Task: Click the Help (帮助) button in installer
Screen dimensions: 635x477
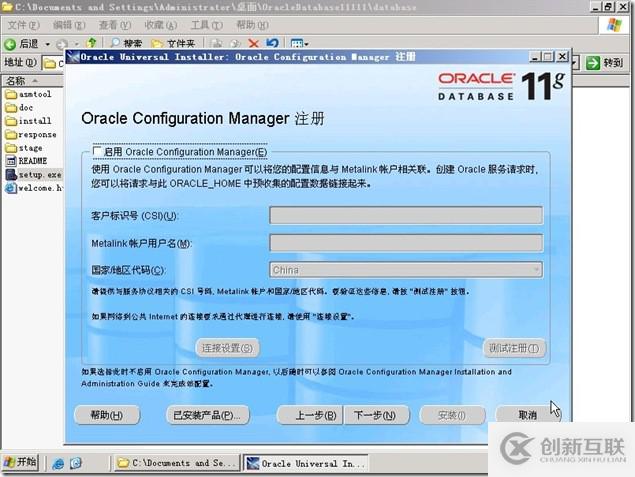Action: (107, 415)
